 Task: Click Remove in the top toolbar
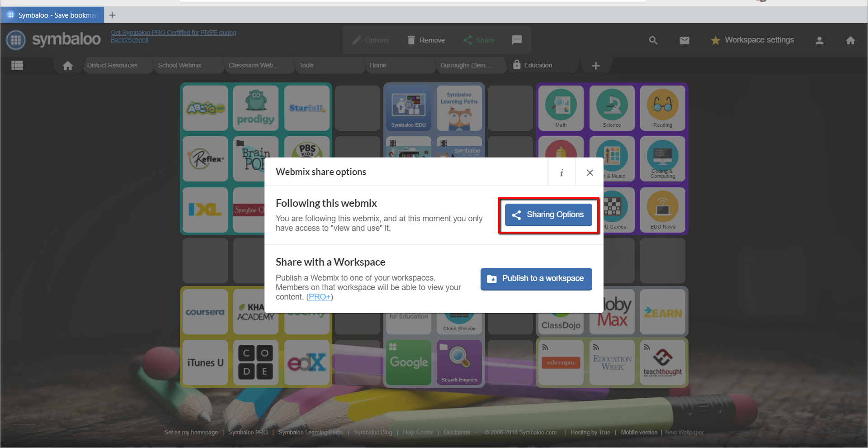(426, 40)
